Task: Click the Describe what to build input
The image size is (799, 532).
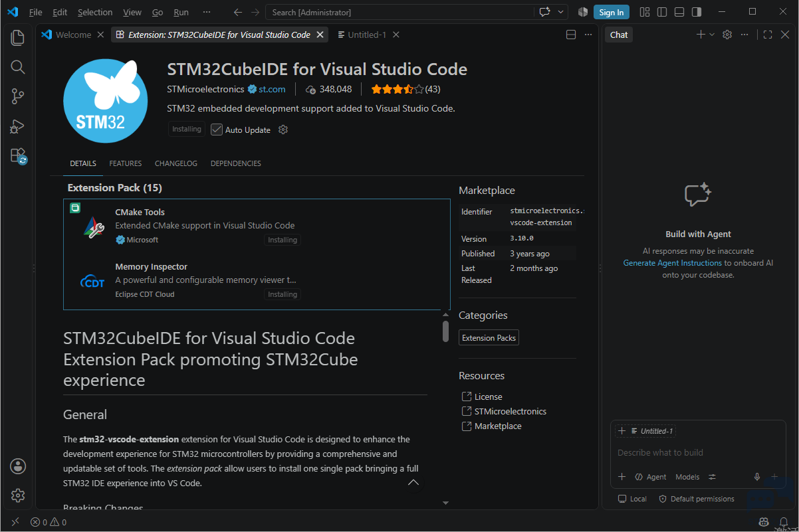Action: (x=698, y=452)
